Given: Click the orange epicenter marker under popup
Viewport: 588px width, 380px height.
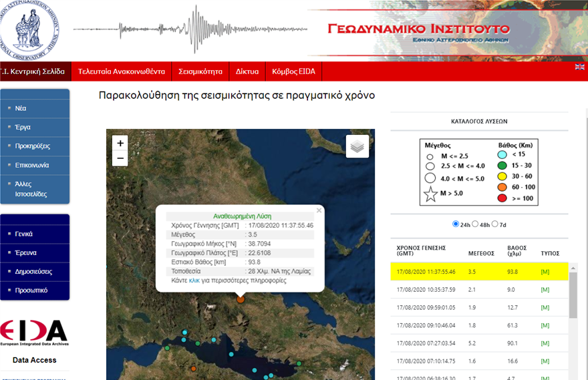Looking at the screenshot, I should click(241, 300).
